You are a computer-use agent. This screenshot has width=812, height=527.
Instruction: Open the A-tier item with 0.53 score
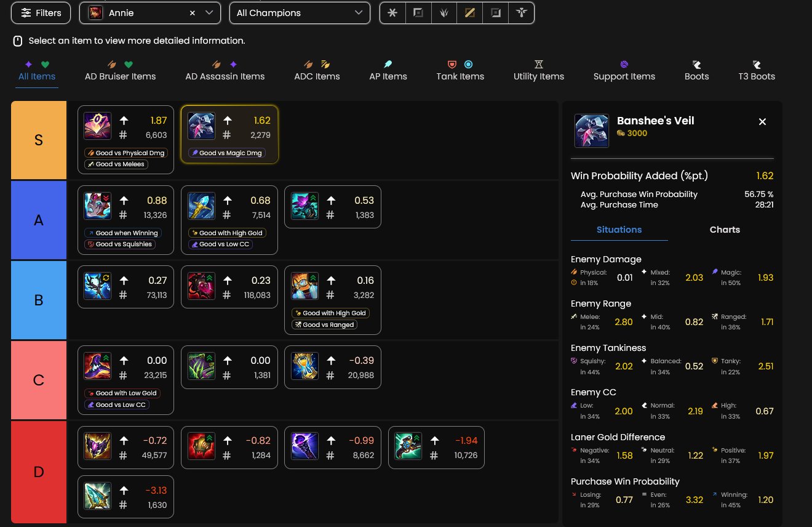coord(332,207)
